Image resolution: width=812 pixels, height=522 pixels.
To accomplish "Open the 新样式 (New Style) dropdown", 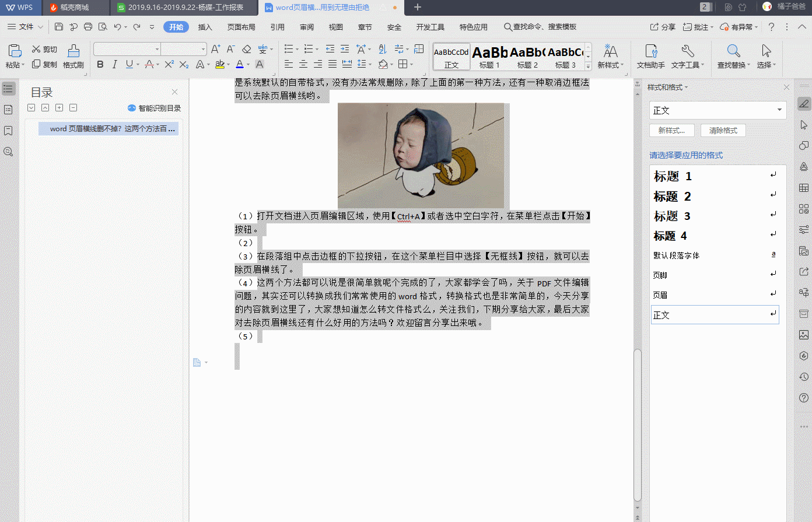I will coord(610,57).
